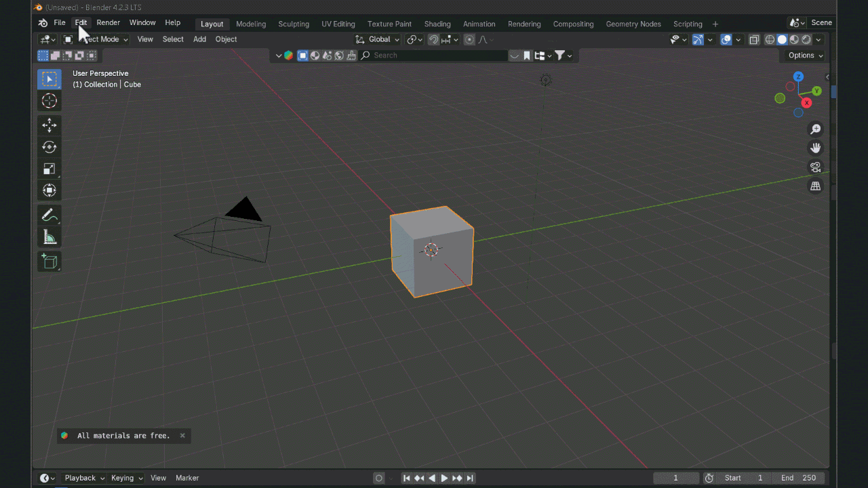Select the Add Cube tool
The height and width of the screenshot is (488, 868).
[x=50, y=262]
